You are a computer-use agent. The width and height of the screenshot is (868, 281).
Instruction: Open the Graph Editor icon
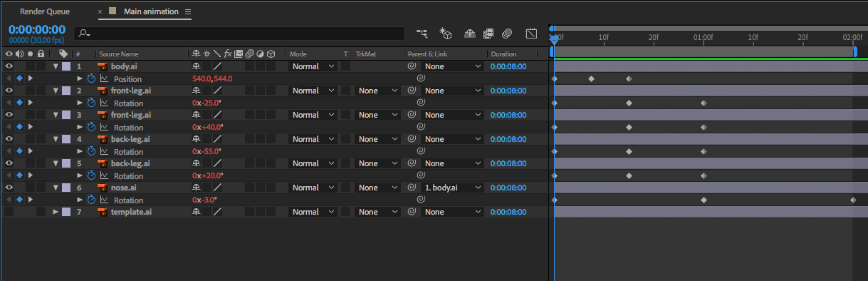[x=531, y=33]
